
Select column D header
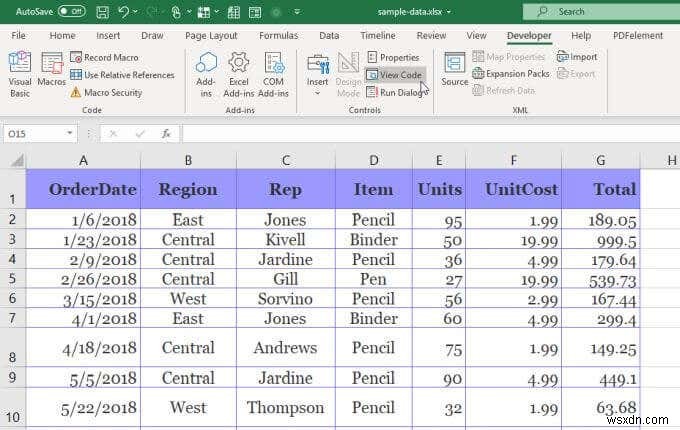click(x=374, y=161)
